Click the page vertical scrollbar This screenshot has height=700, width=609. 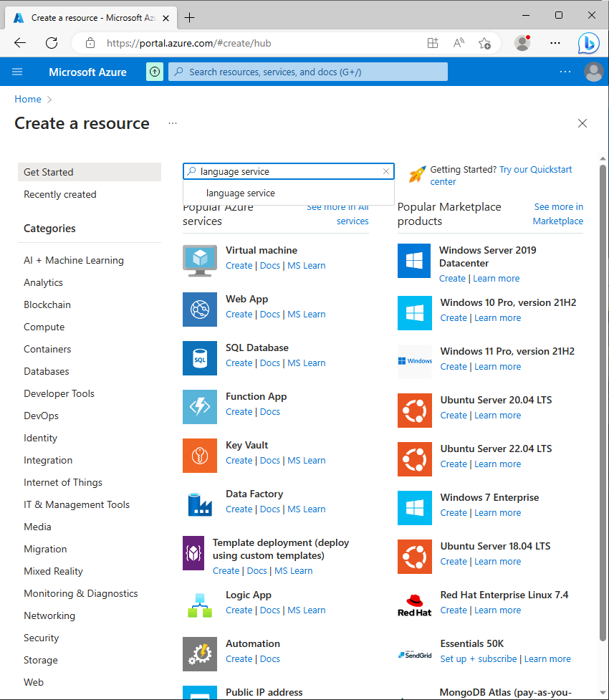click(x=603, y=402)
